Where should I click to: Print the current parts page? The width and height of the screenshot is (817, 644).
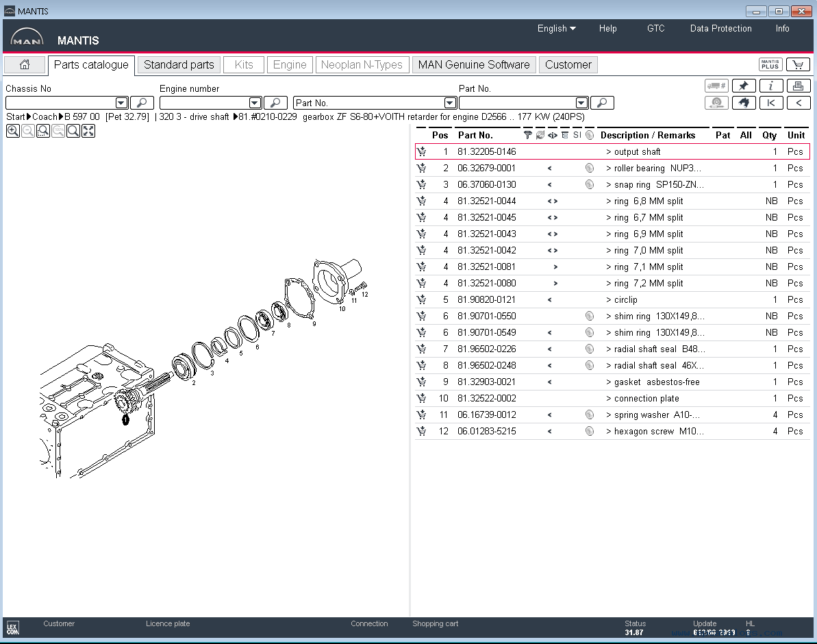(799, 86)
